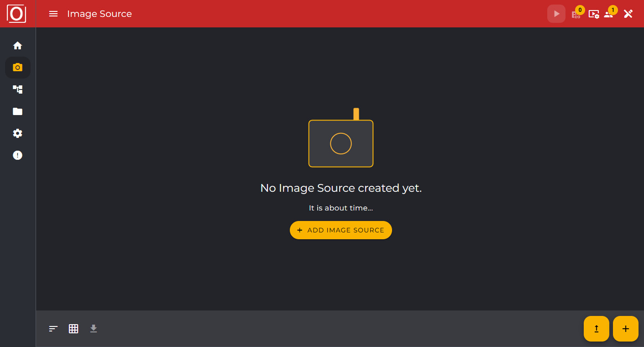644x347 pixels.
Task: Open the editing tools icon in the top bar
Action: point(628,14)
